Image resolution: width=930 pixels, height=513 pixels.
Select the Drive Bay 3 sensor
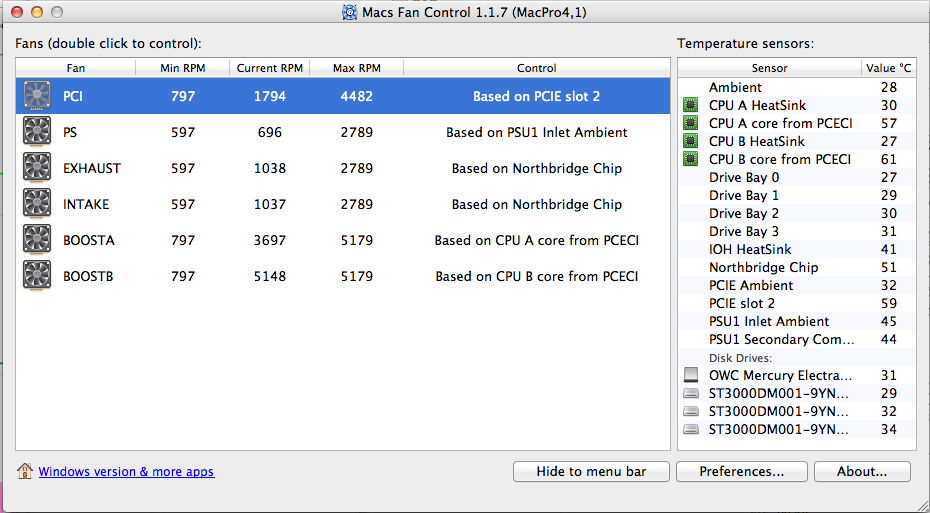[x=797, y=231]
